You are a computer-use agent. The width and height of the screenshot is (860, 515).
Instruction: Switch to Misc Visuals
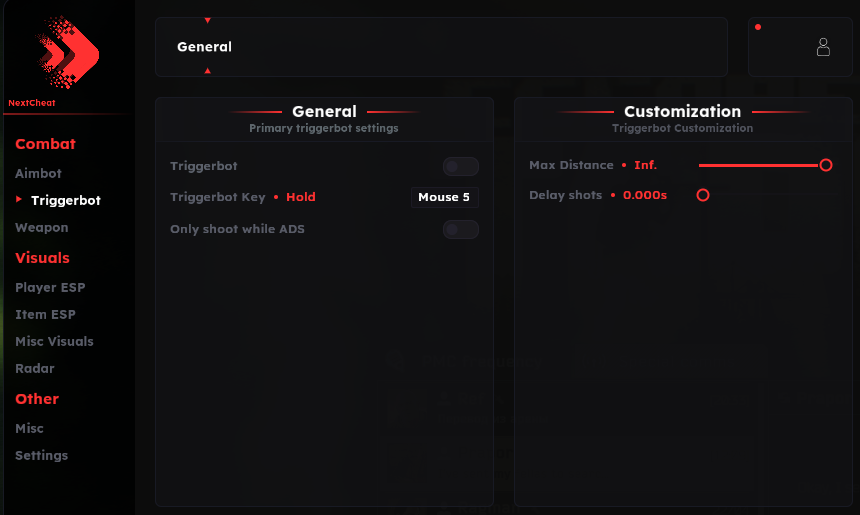tap(54, 341)
